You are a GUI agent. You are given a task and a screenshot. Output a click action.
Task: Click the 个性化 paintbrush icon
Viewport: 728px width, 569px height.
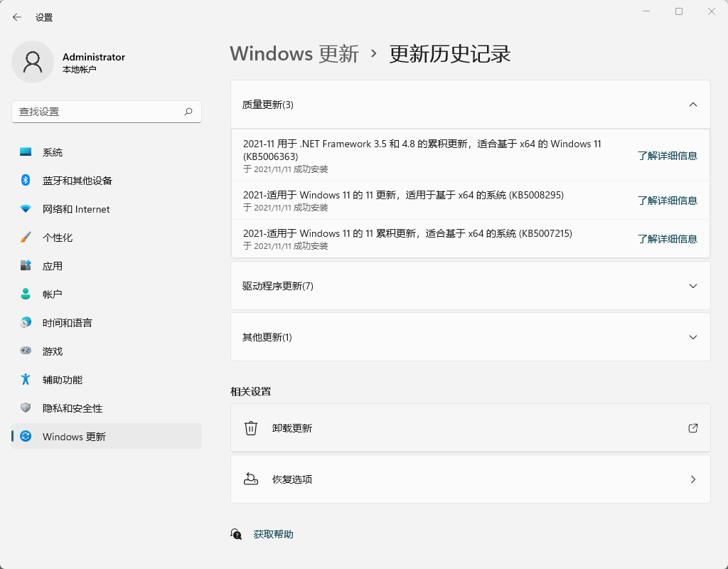[26, 238]
